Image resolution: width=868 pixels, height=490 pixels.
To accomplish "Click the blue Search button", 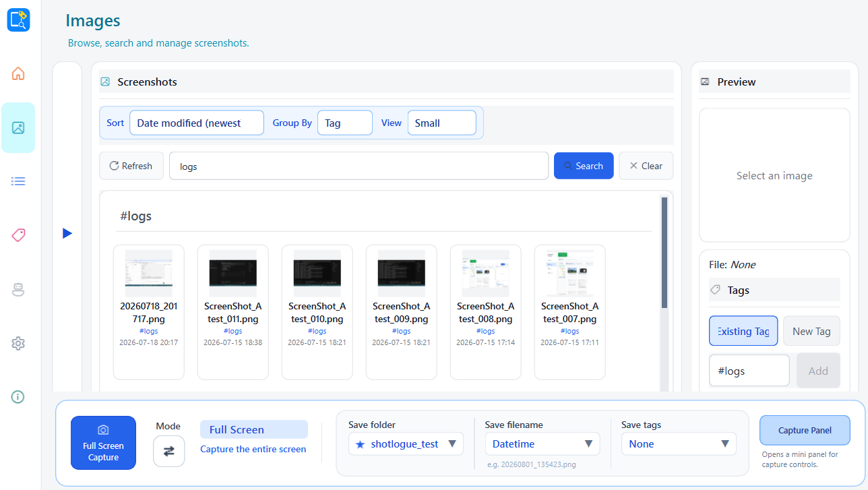I will [x=584, y=166].
